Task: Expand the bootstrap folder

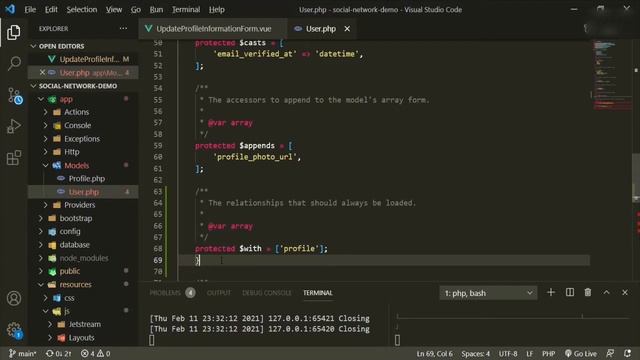Action: tap(41, 218)
